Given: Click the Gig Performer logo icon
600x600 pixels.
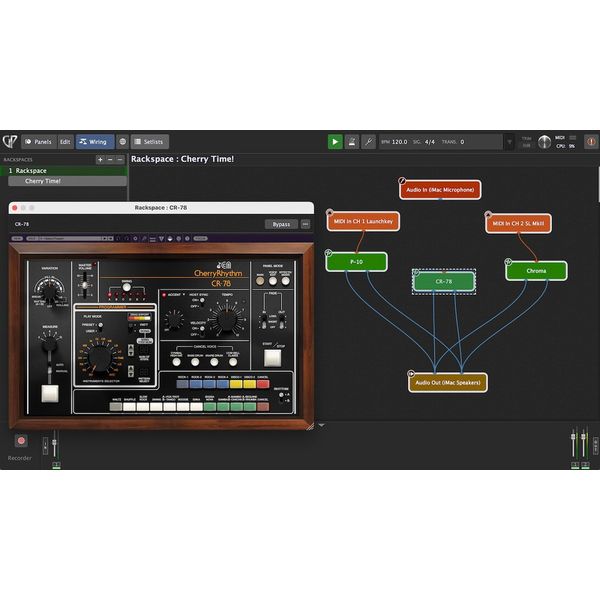Looking at the screenshot, I should [x=10, y=142].
